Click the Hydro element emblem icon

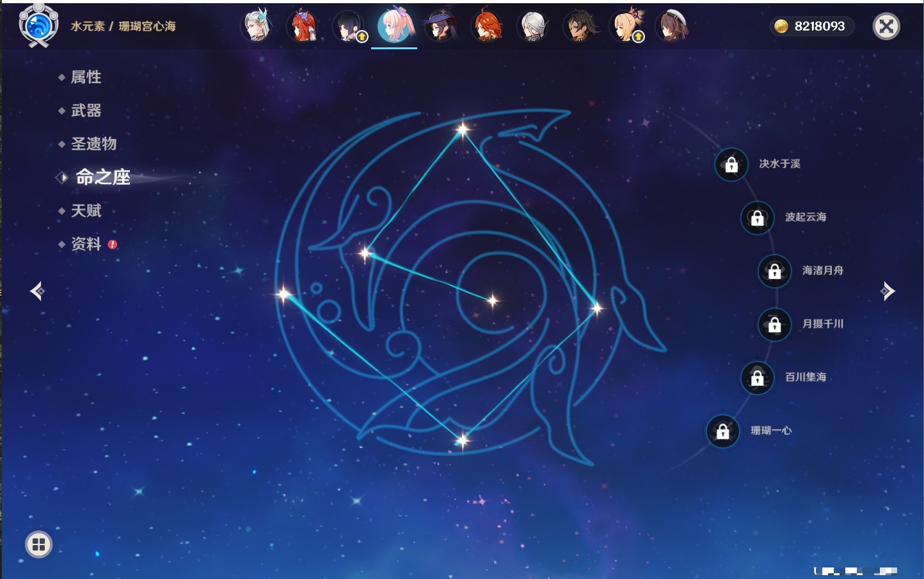click(x=38, y=26)
